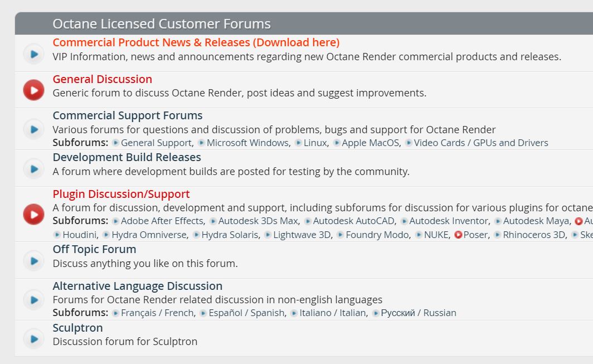Go to Commercial Support Forums
Image resolution: width=593 pixels, height=364 pixels.
point(127,115)
